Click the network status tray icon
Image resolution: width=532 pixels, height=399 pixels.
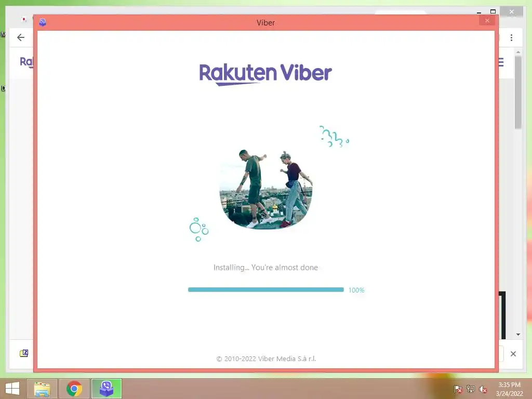[x=471, y=389]
